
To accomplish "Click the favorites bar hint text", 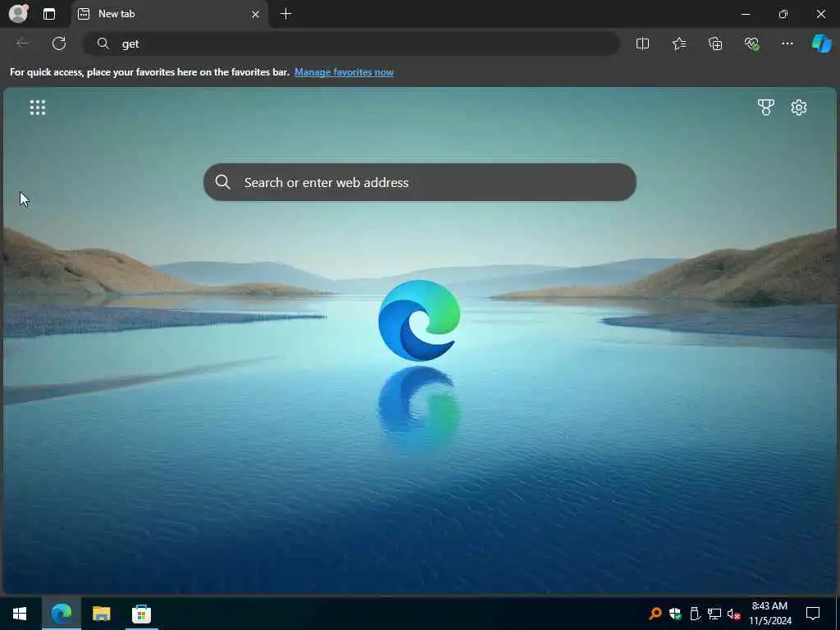I will pos(149,72).
